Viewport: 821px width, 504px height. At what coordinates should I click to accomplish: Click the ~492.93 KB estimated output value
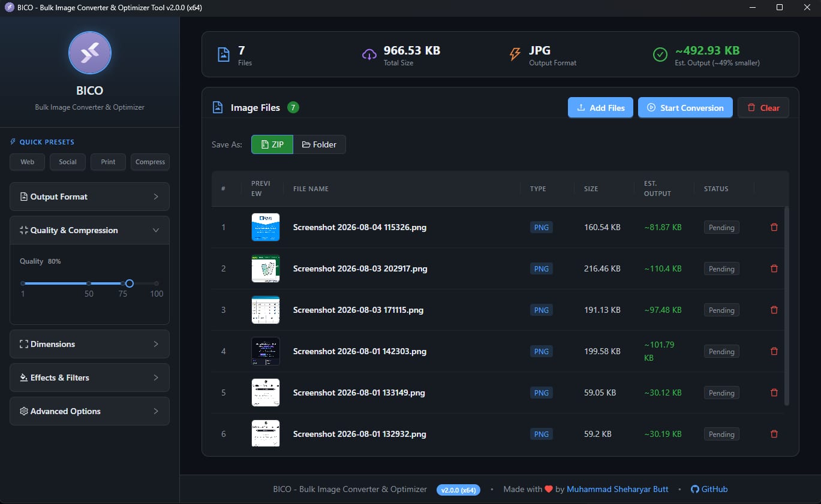[x=708, y=50]
